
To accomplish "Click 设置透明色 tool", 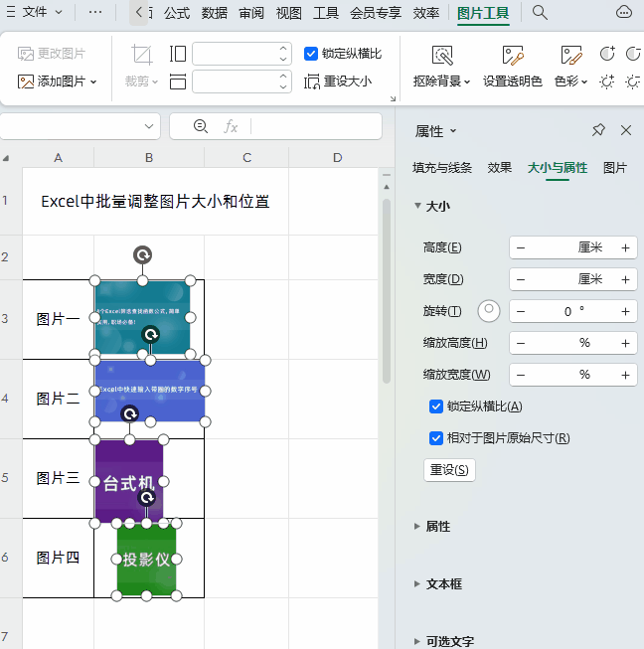I will (x=513, y=67).
